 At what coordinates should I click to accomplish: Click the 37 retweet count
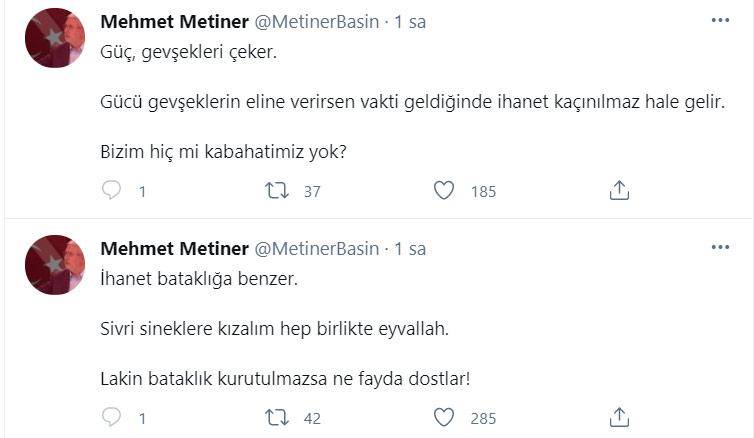pyautogui.click(x=311, y=191)
